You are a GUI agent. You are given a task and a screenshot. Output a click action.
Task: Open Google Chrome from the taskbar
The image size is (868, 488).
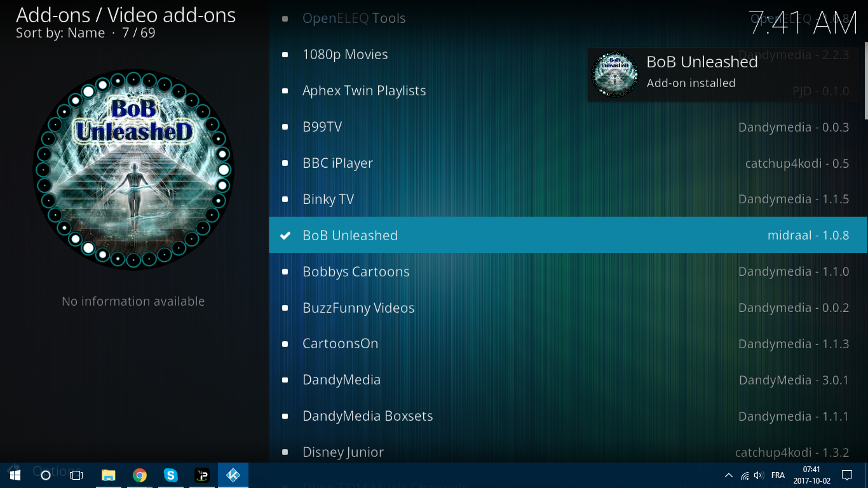tap(140, 475)
